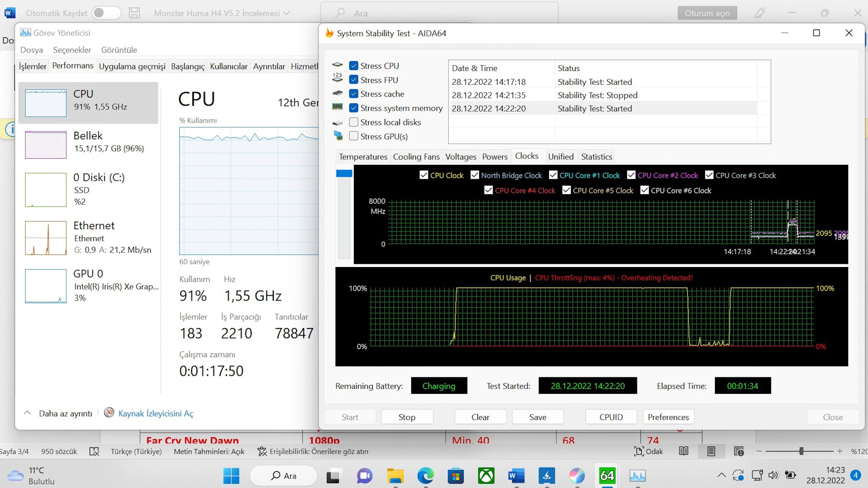Switch to Temperatures tab in AIDA64
This screenshot has width=868, height=488.
[x=363, y=157]
